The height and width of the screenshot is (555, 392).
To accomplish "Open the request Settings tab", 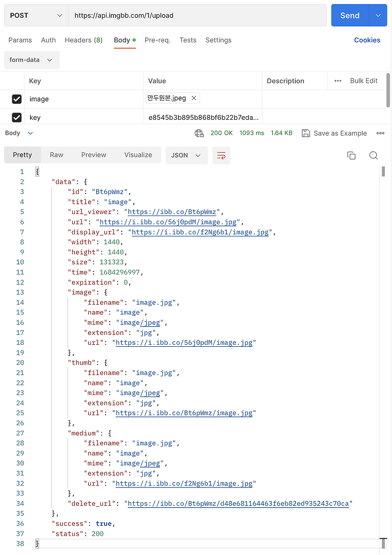I will (218, 40).
